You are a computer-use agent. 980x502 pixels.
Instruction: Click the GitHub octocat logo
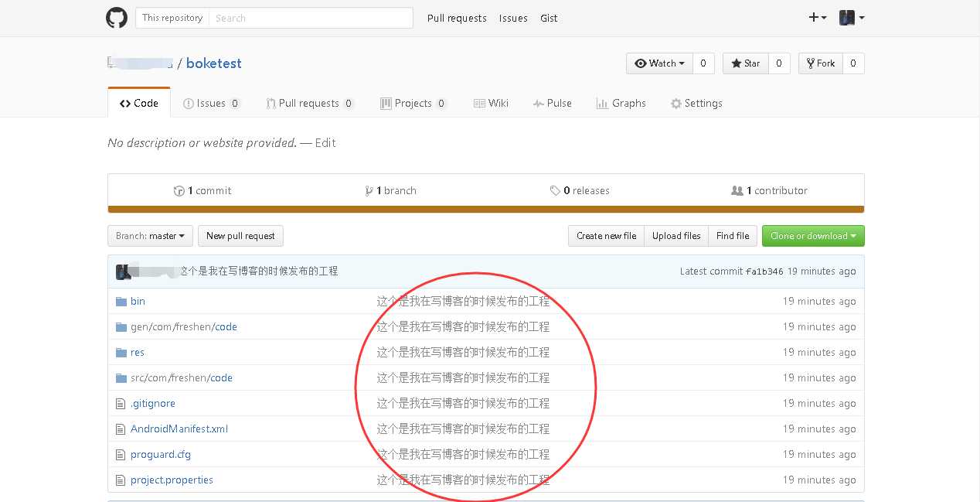tap(117, 18)
